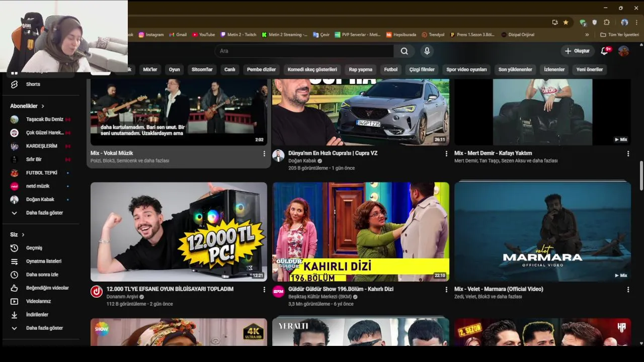Click the Donanım Arşivi channel avatar

point(97,292)
